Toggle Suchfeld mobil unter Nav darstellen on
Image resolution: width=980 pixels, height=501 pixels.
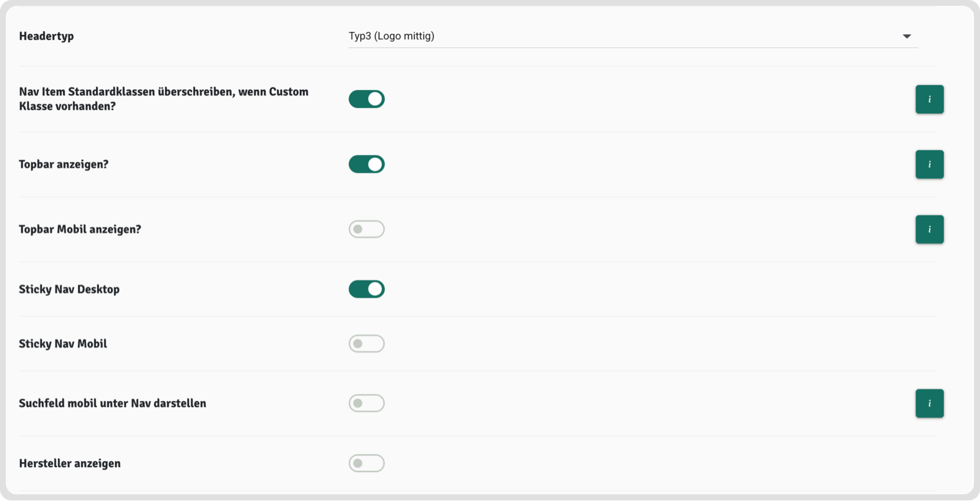[x=366, y=403]
